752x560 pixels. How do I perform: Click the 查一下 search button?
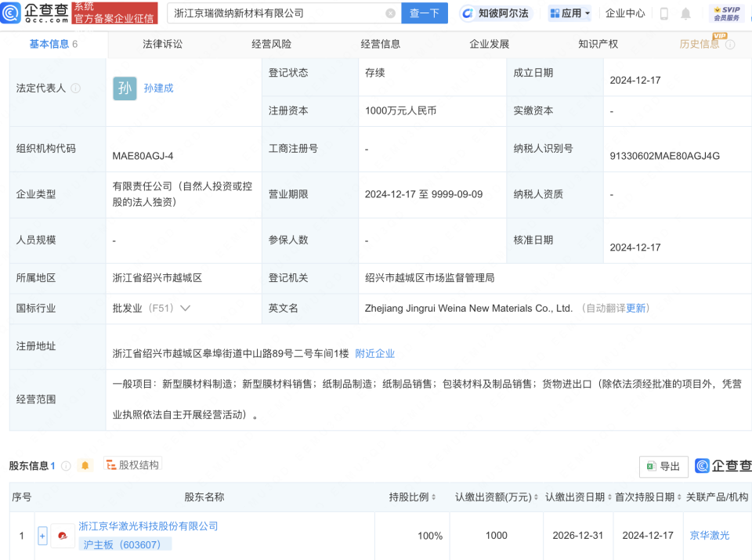[424, 13]
